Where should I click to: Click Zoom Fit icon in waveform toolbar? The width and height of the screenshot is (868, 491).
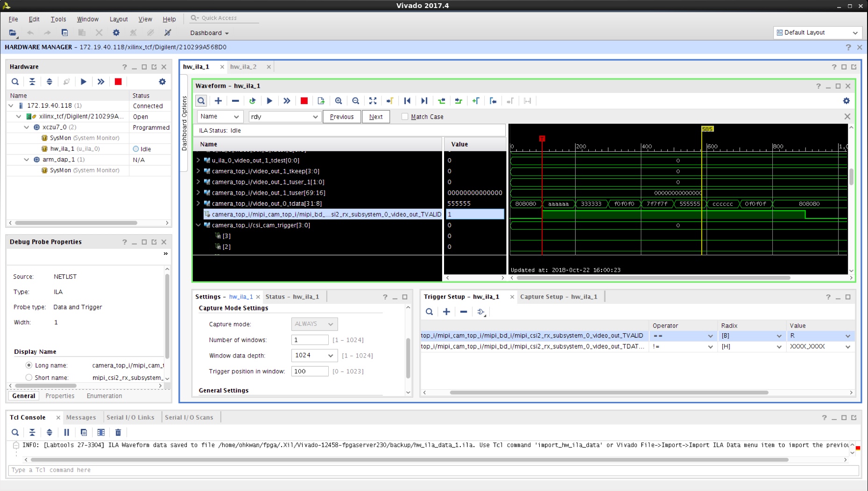pyautogui.click(x=373, y=101)
